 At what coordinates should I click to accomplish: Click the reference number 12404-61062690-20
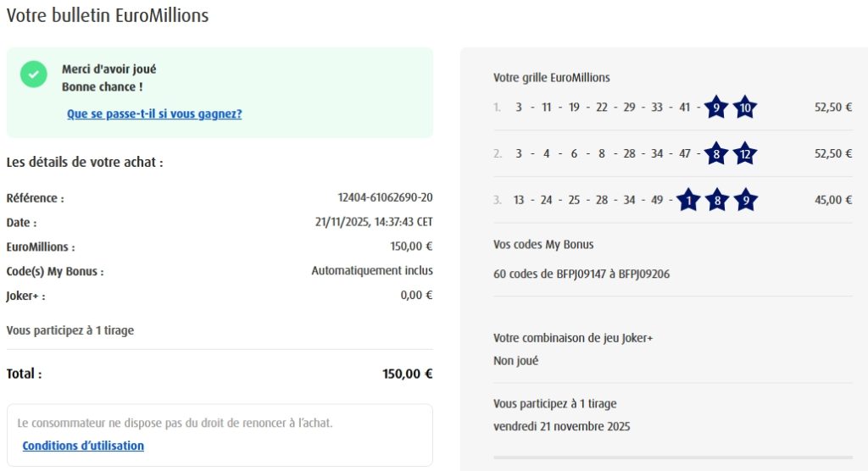point(385,198)
